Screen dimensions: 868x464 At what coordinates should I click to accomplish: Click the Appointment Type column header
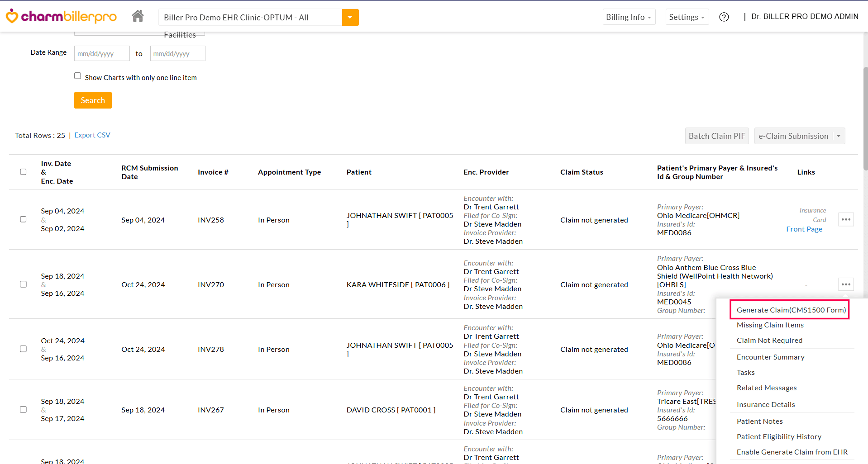click(x=289, y=172)
